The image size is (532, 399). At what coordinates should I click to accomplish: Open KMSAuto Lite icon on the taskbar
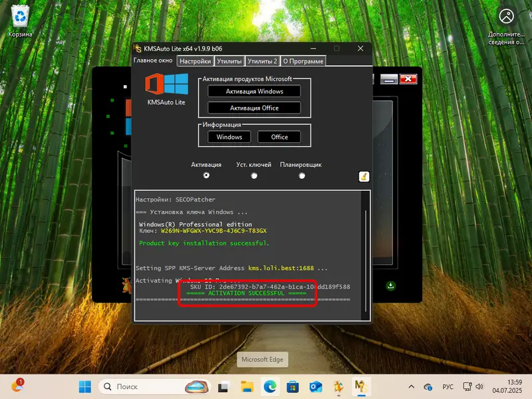point(360,386)
